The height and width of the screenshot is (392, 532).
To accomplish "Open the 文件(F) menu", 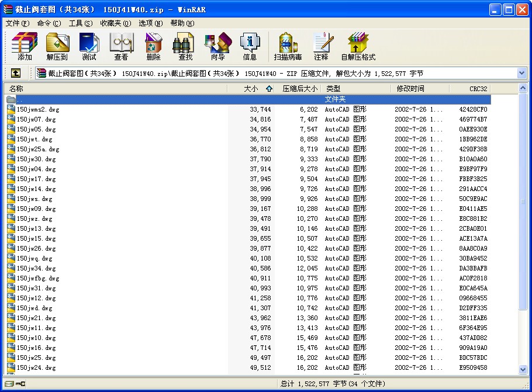I will coord(17,23).
